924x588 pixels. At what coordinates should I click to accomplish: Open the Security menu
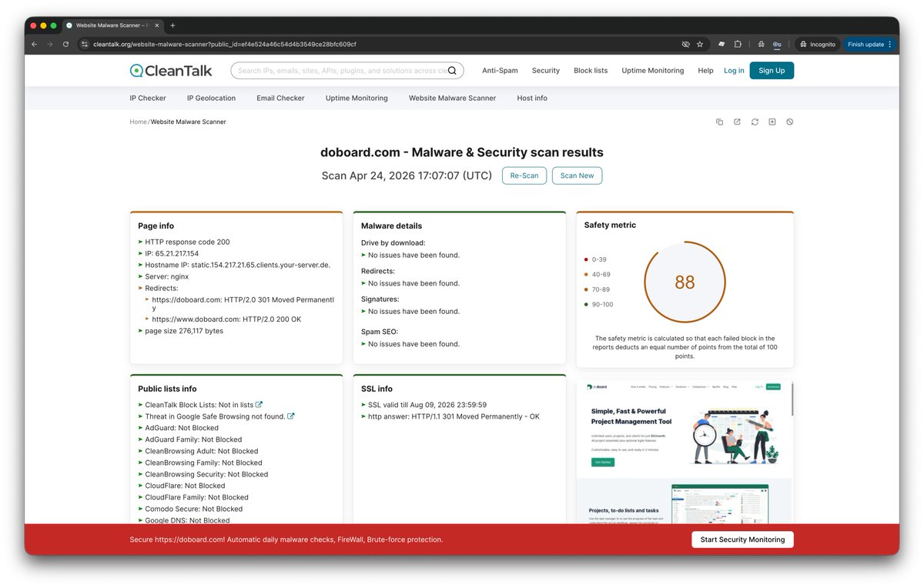[x=546, y=71]
